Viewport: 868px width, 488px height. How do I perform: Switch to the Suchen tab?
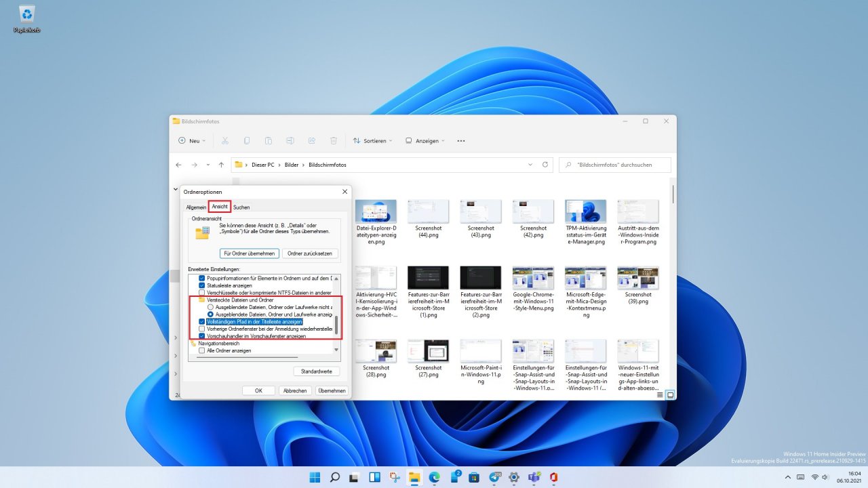241,207
